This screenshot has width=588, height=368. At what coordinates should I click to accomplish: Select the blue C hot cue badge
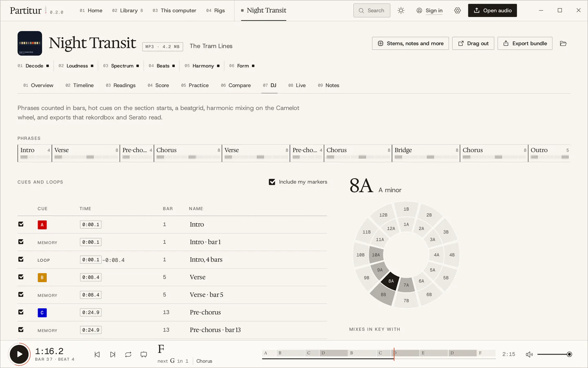coord(42,313)
